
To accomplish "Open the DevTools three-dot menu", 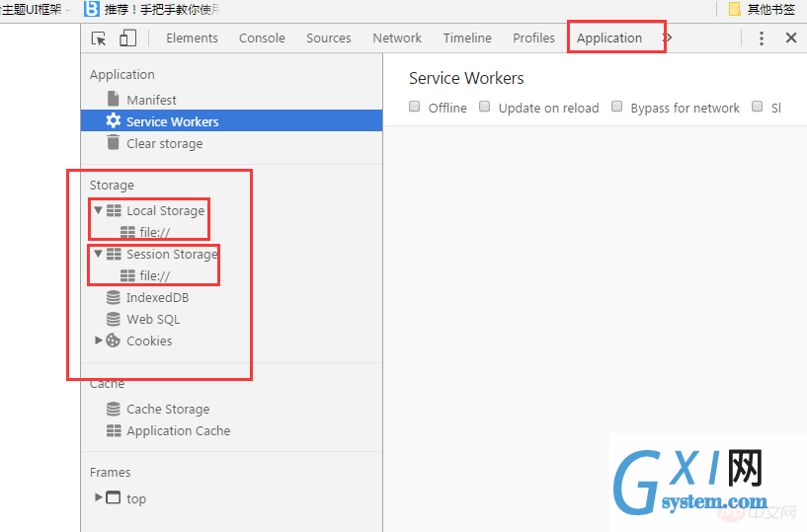I will pos(762,38).
